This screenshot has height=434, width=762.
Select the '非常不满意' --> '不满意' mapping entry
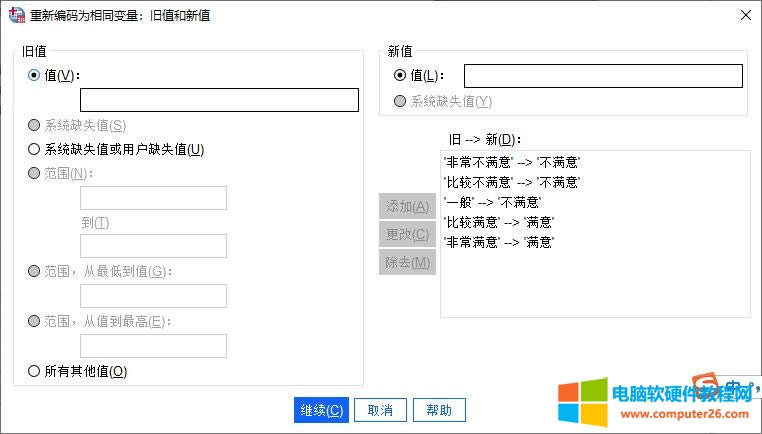coord(511,162)
